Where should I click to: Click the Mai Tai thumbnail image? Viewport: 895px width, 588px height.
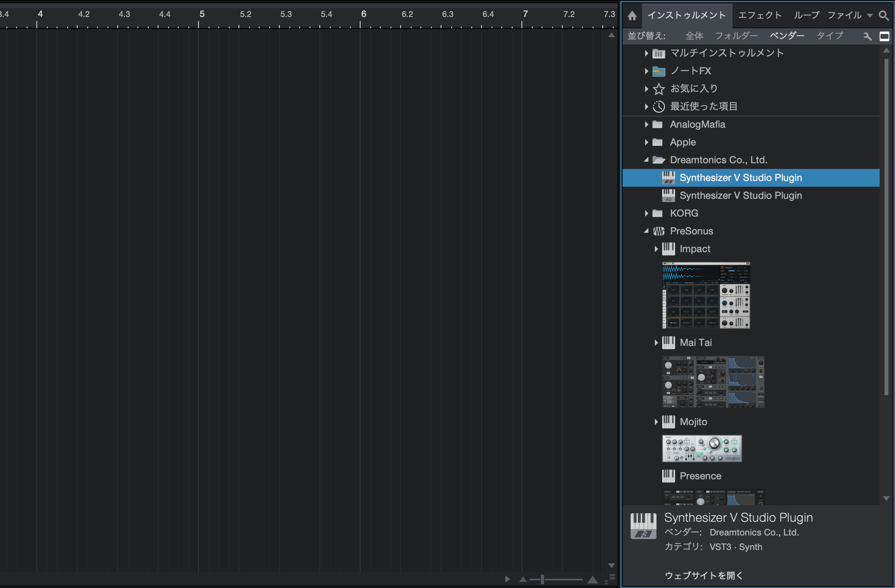(713, 382)
